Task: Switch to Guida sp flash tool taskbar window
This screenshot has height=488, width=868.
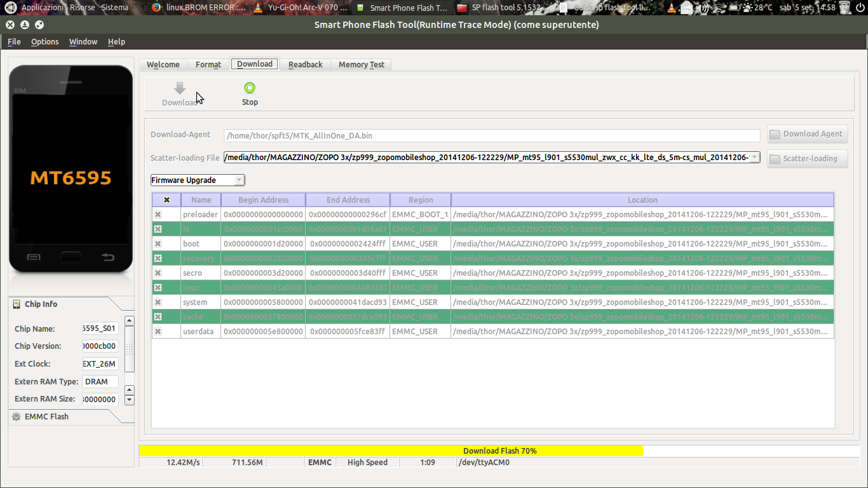Action: (x=606, y=8)
